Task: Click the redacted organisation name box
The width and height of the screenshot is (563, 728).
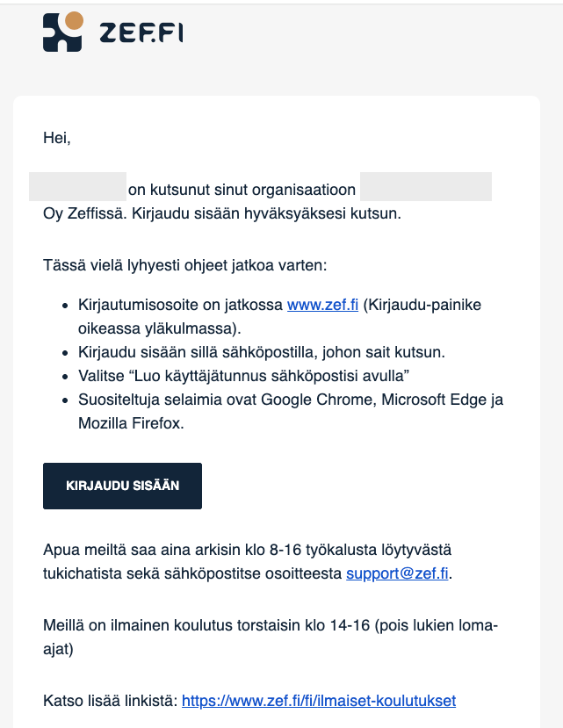Action: (x=426, y=187)
